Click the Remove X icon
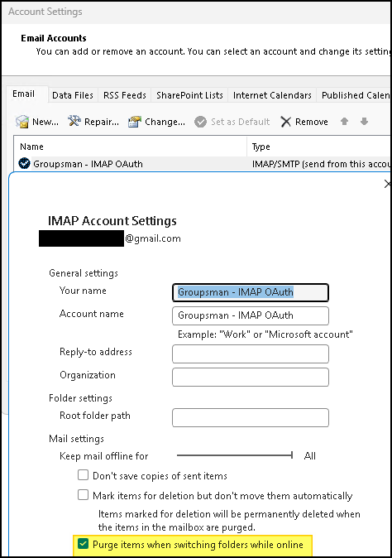This screenshot has width=392, height=558. (286, 122)
